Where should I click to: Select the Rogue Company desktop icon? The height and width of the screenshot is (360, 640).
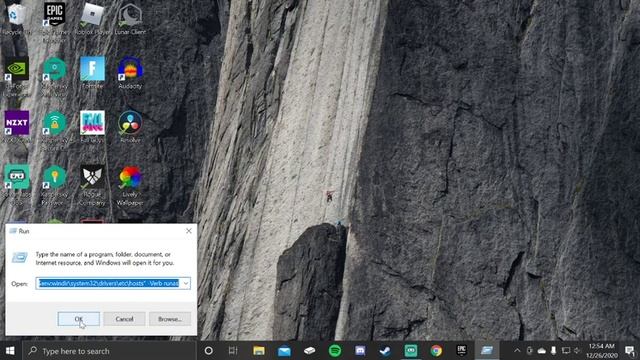click(92, 184)
